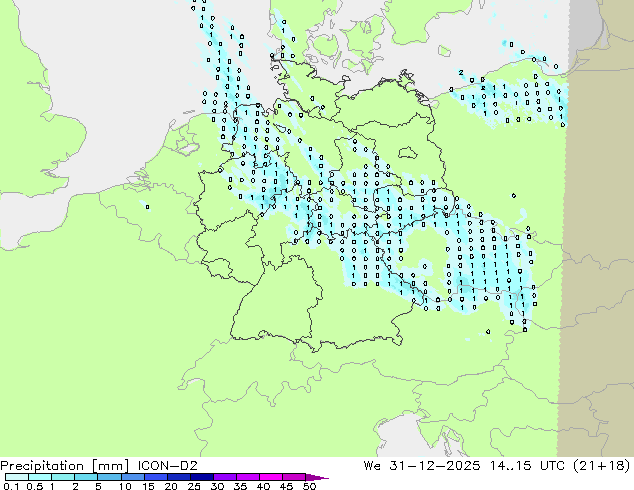Click the legend swatch between 0.1 and 0.5

pos(17,477)
